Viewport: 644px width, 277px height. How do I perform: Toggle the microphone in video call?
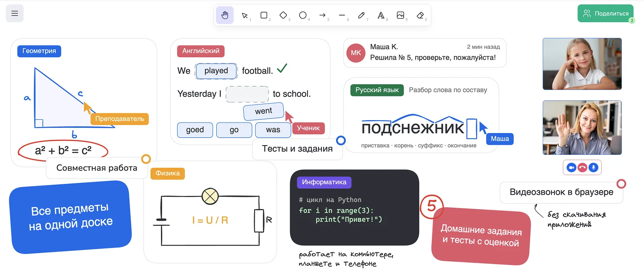coord(593,167)
